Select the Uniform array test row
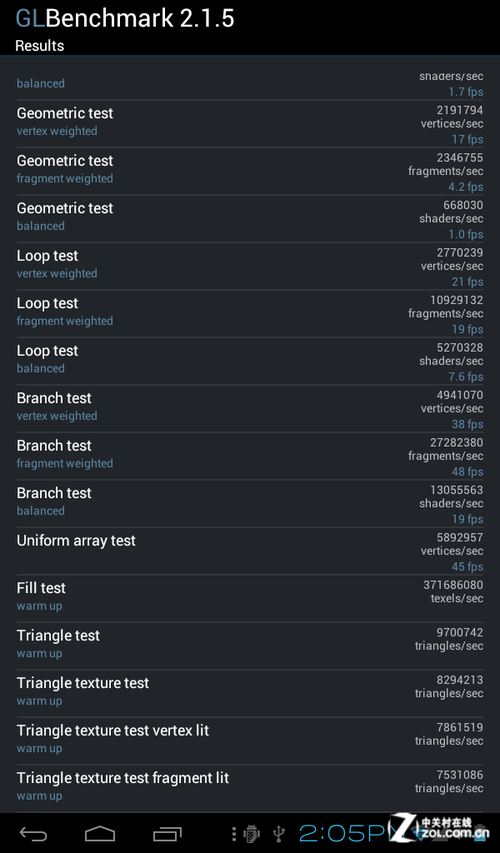The width and height of the screenshot is (500, 853). click(x=250, y=551)
